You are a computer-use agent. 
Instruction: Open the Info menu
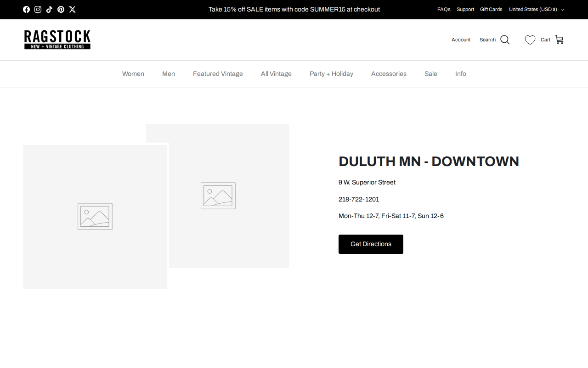click(x=461, y=74)
